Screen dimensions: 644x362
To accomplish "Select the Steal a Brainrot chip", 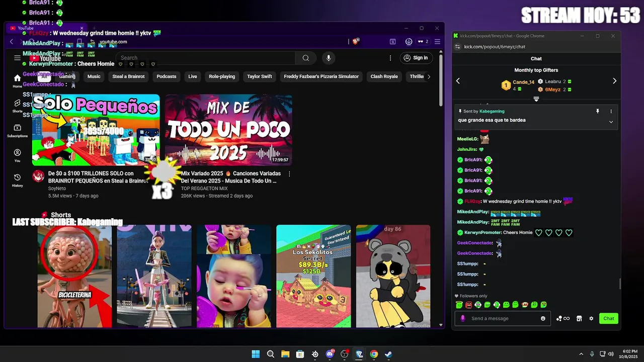I will [128, 76].
